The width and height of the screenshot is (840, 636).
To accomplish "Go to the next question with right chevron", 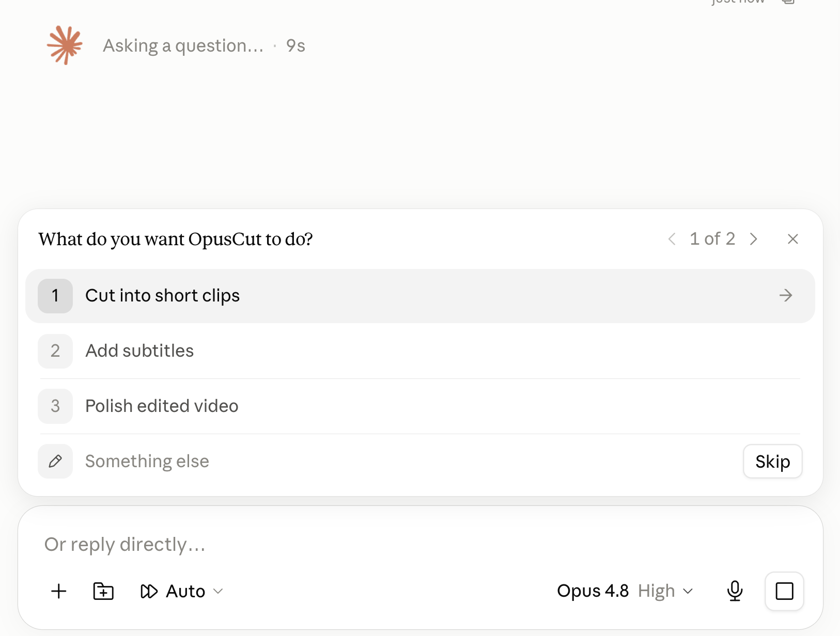I will pos(754,239).
